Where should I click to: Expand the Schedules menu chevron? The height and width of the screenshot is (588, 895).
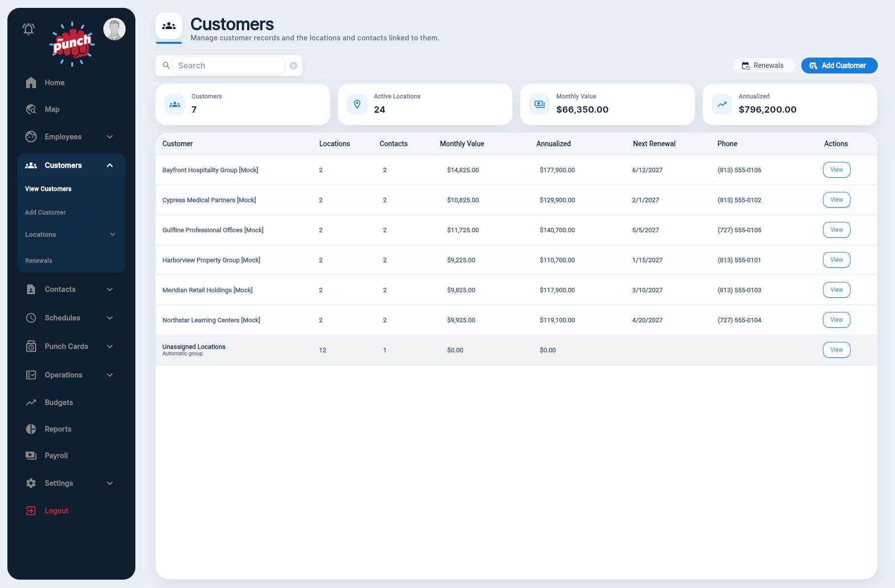pos(110,318)
